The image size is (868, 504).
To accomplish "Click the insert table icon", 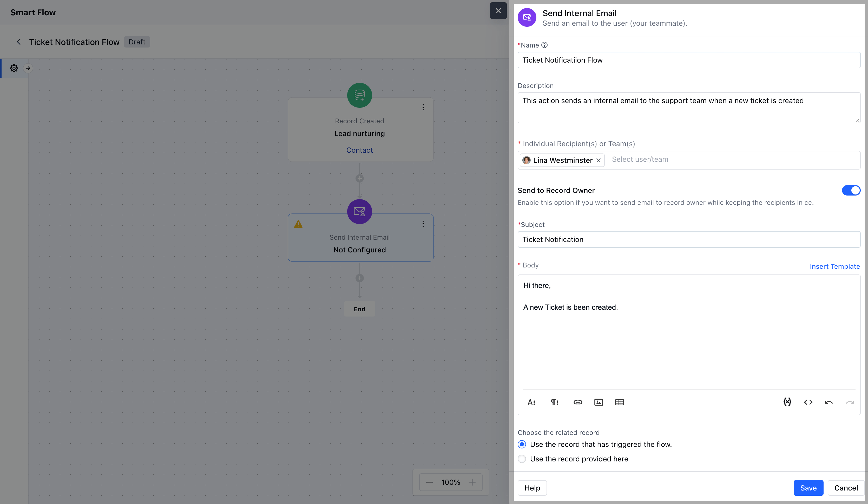I will [619, 402].
